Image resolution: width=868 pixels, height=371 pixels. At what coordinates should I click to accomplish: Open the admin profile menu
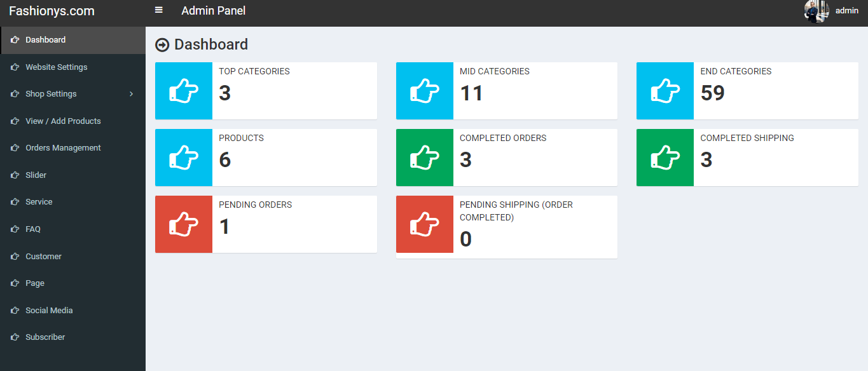[846, 10]
